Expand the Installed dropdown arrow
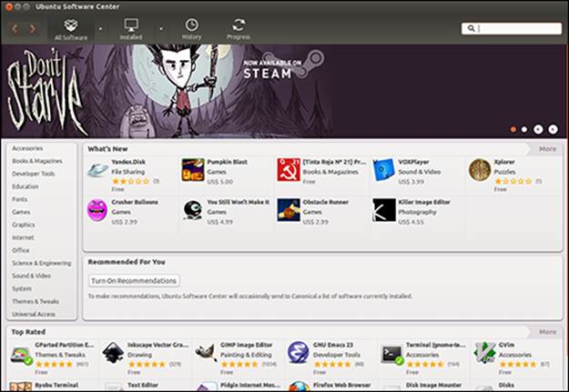 coord(161,28)
